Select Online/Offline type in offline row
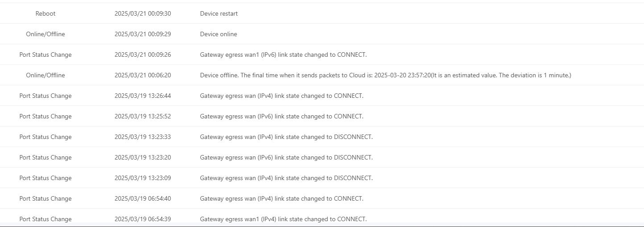Image resolution: width=644 pixels, height=227 pixels. (x=45, y=75)
